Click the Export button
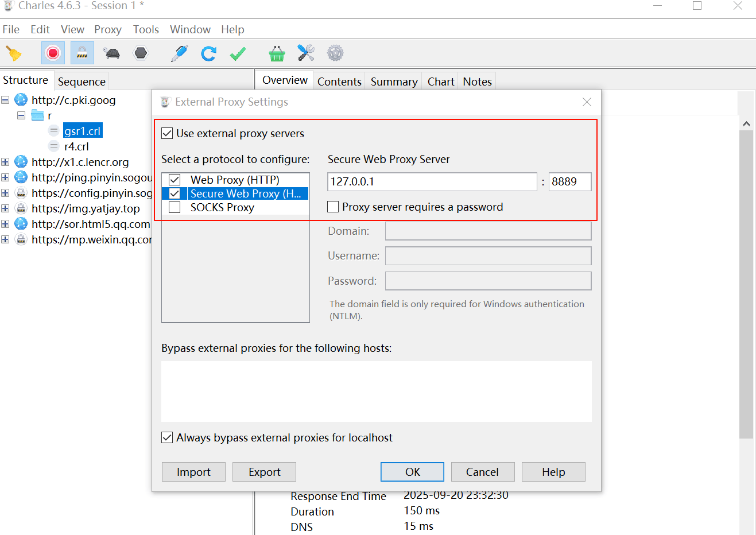This screenshot has width=756, height=535. point(265,472)
